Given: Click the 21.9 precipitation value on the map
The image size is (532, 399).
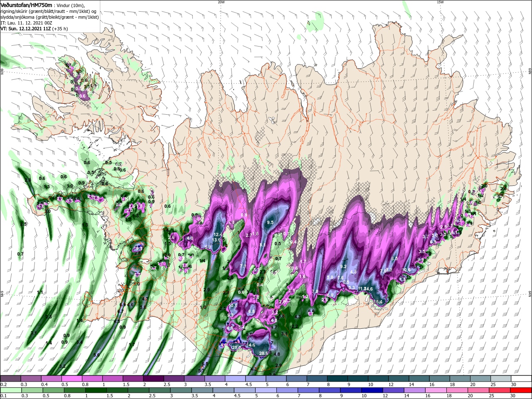Looking at the screenshot, I should (237, 347).
